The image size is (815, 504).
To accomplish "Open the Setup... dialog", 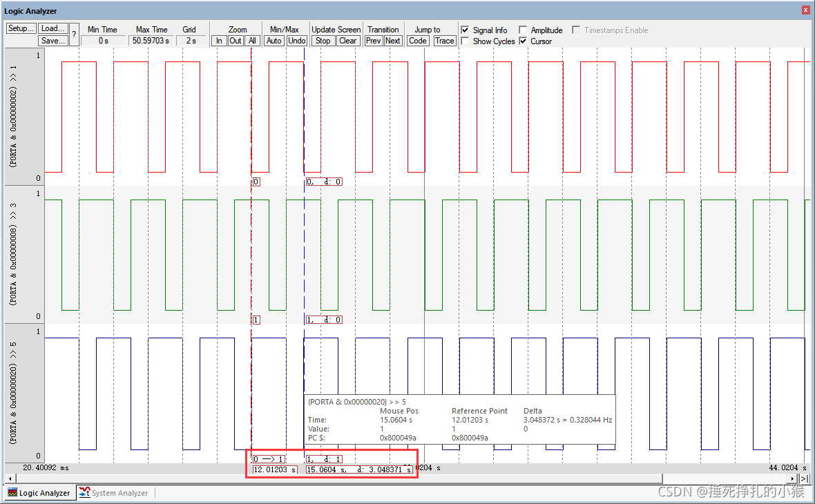I will point(21,28).
